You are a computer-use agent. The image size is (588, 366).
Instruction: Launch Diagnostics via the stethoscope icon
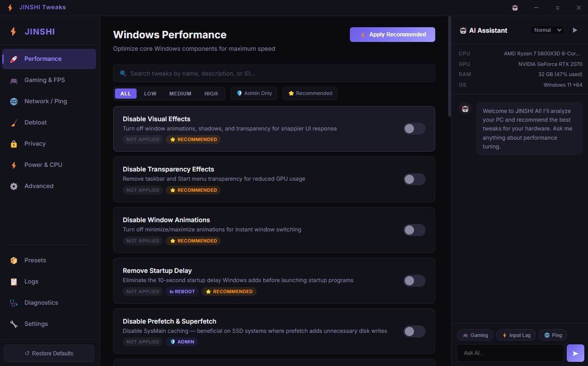click(x=13, y=302)
